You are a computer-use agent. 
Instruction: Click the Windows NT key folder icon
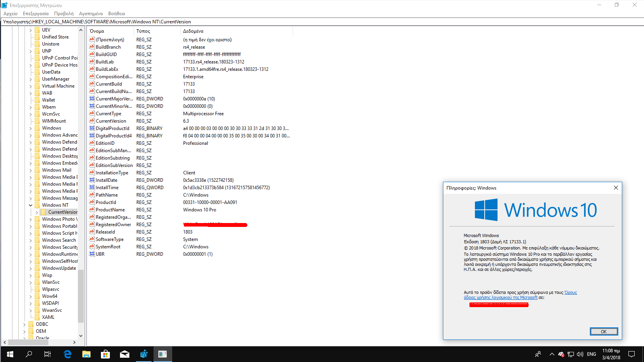[37, 205]
